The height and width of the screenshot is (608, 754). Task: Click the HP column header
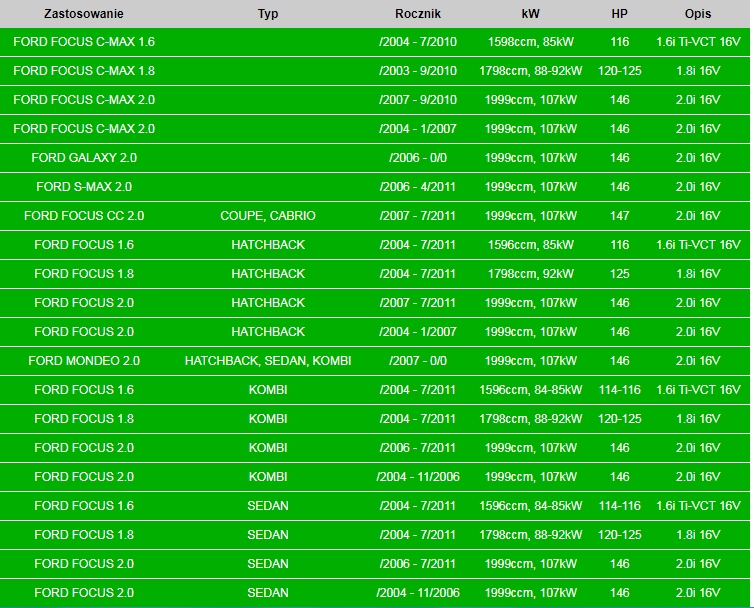[619, 13]
